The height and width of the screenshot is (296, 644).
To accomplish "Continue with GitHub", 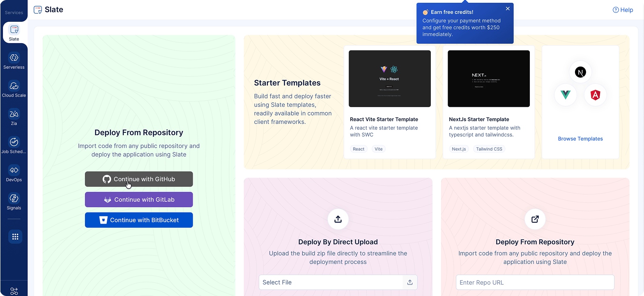I will click(139, 179).
